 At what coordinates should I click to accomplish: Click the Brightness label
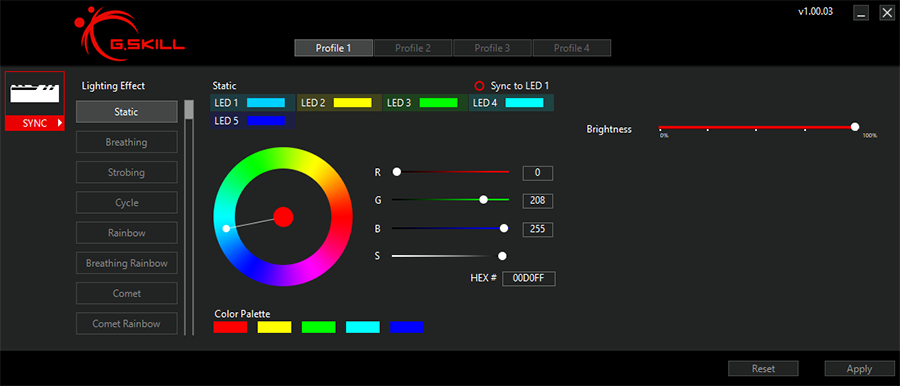point(609,129)
